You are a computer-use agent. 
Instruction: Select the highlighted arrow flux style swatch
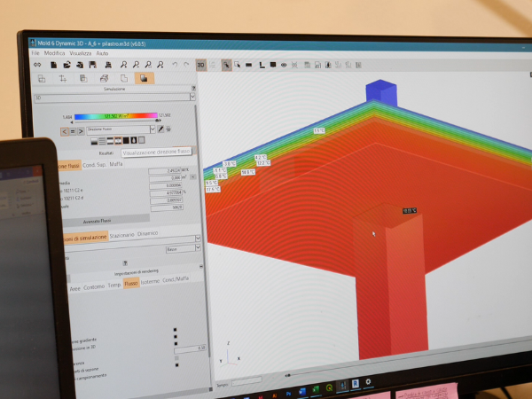pos(118,140)
